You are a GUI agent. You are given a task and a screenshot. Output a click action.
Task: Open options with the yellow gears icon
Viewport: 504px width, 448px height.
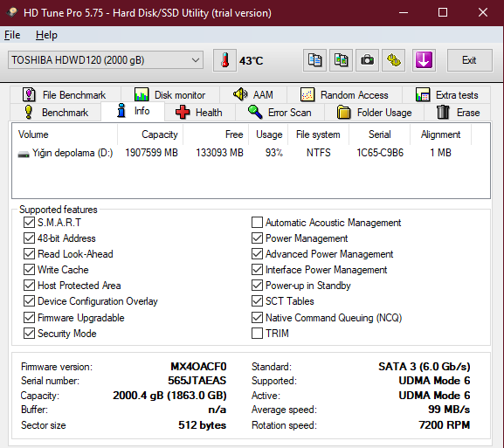(x=393, y=60)
